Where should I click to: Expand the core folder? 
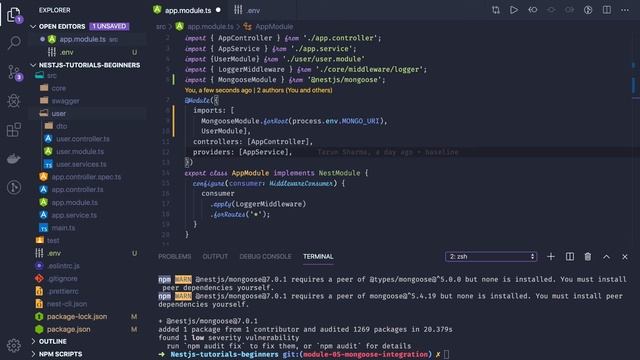58,88
